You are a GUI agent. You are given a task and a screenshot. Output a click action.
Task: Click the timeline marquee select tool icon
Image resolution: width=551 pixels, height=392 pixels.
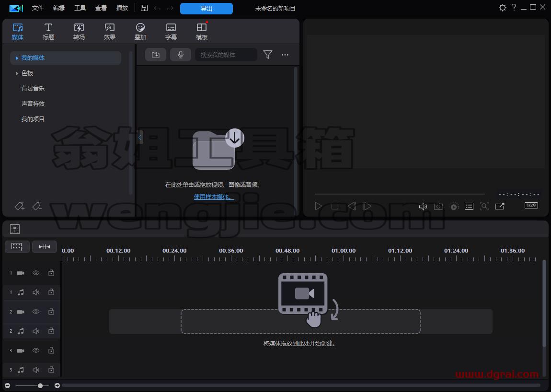coord(15,229)
